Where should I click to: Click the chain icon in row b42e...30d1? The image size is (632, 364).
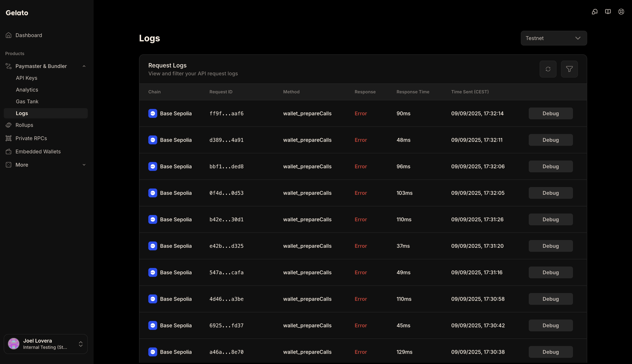click(153, 220)
